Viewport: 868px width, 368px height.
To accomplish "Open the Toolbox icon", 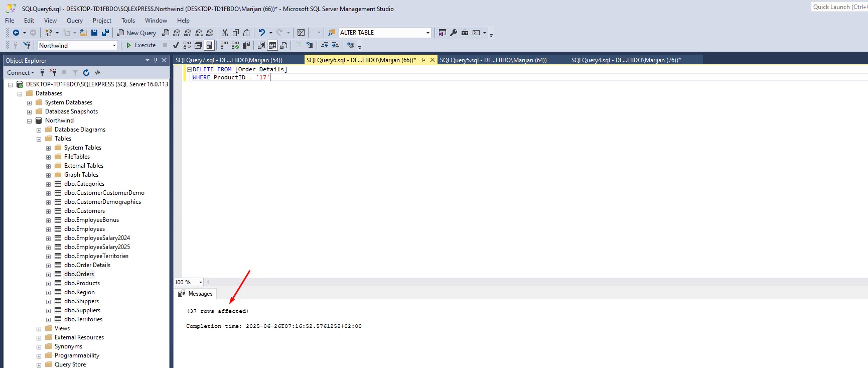I will coord(465,33).
